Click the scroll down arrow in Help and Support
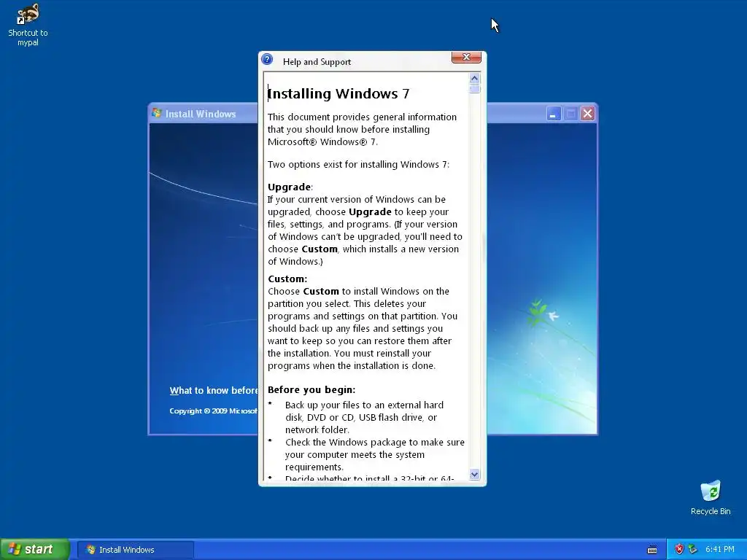Image resolution: width=747 pixels, height=560 pixels. tap(474, 474)
